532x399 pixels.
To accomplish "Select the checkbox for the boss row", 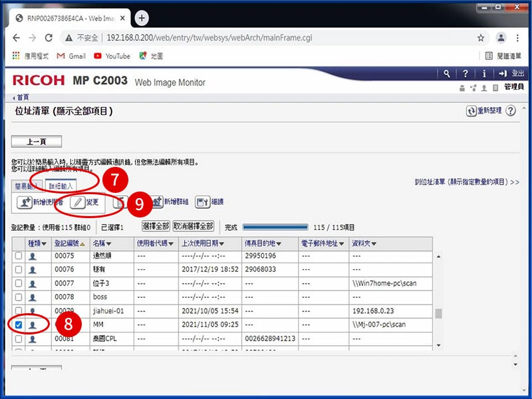I will click(x=19, y=297).
